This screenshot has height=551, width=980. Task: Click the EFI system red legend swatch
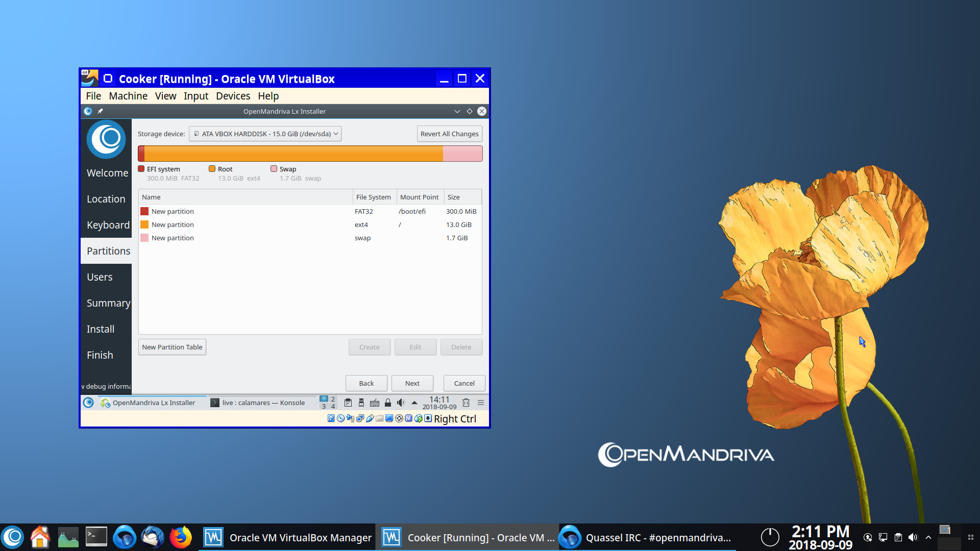[x=141, y=169]
